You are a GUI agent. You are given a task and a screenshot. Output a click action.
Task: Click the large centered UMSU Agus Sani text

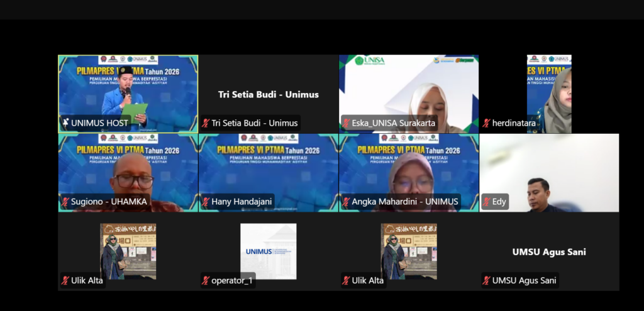549,252
